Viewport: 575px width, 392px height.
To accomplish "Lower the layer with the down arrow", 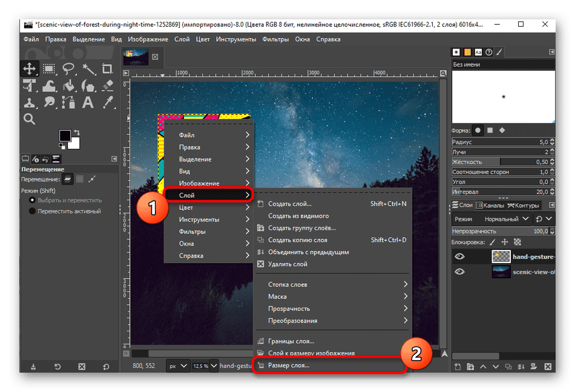I will click(x=496, y=367).
